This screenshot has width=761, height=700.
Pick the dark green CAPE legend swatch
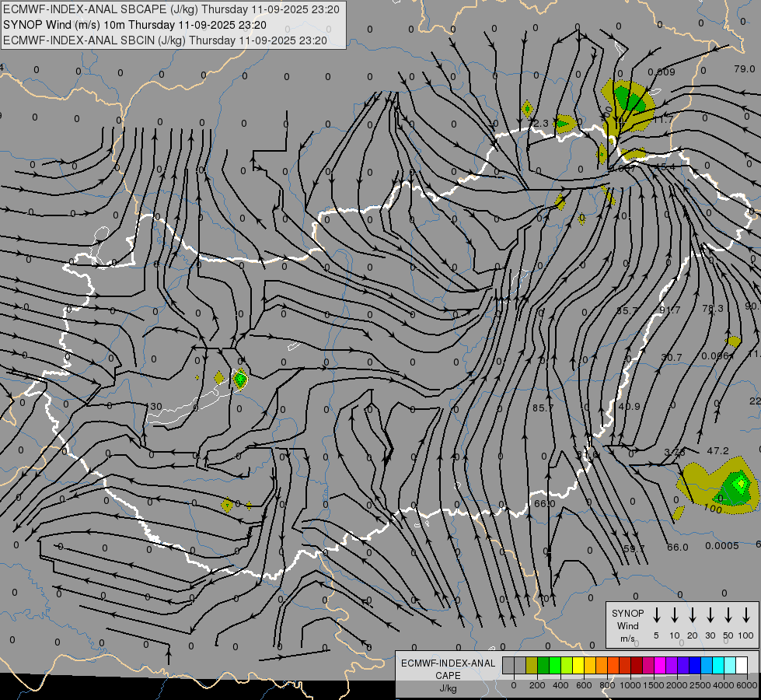coord(543,666)
